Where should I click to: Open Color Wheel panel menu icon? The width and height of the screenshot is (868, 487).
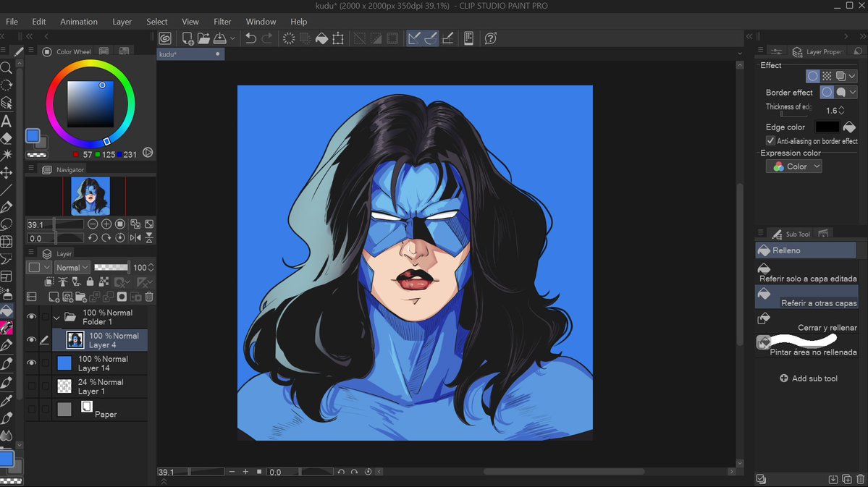tap(31, 51)
